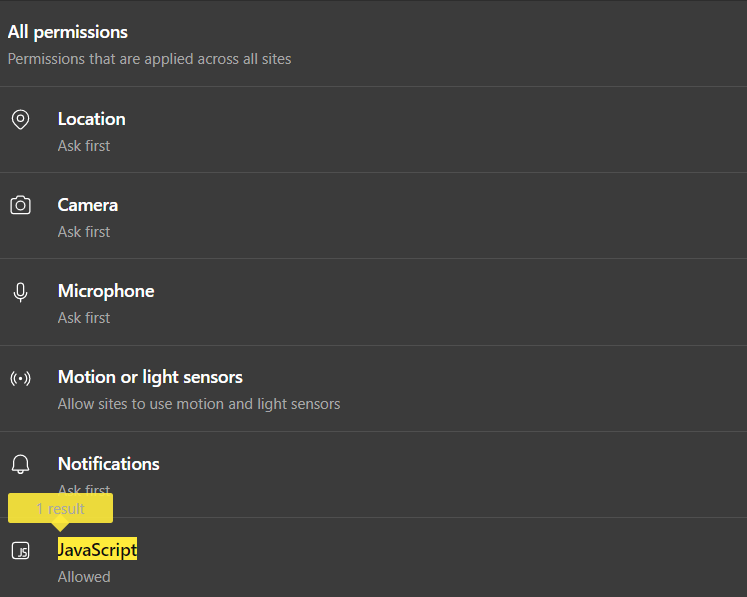Click the Location pin icon

[x=20, y=120]
